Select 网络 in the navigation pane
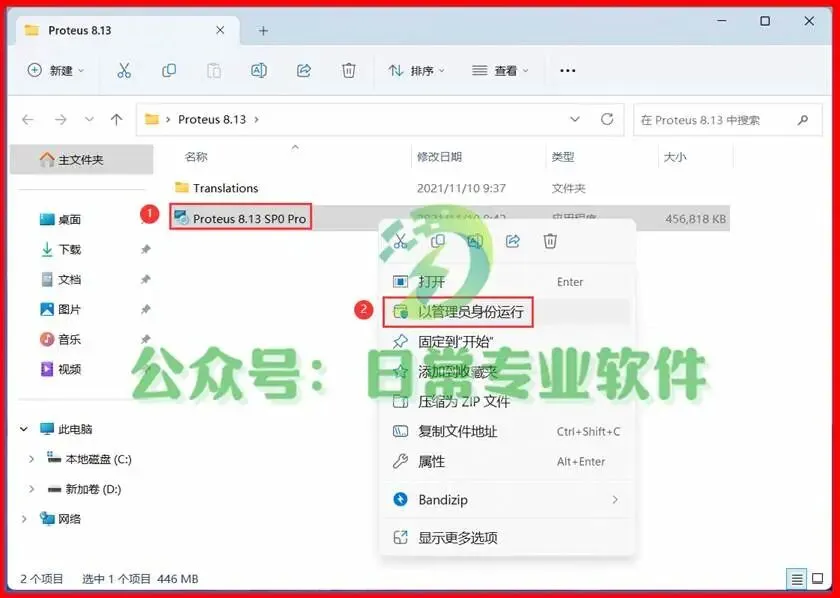 coord(60,519)
